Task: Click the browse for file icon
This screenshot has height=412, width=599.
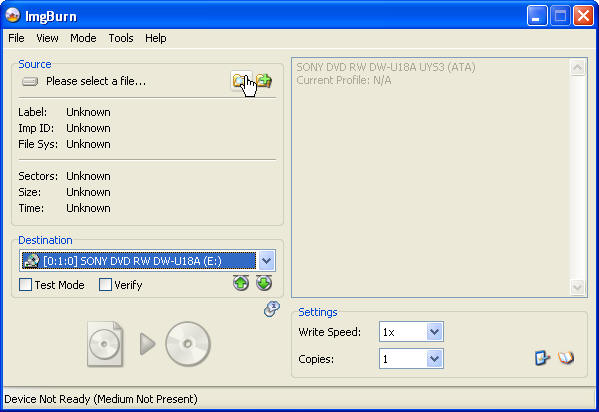Action: 241,81
